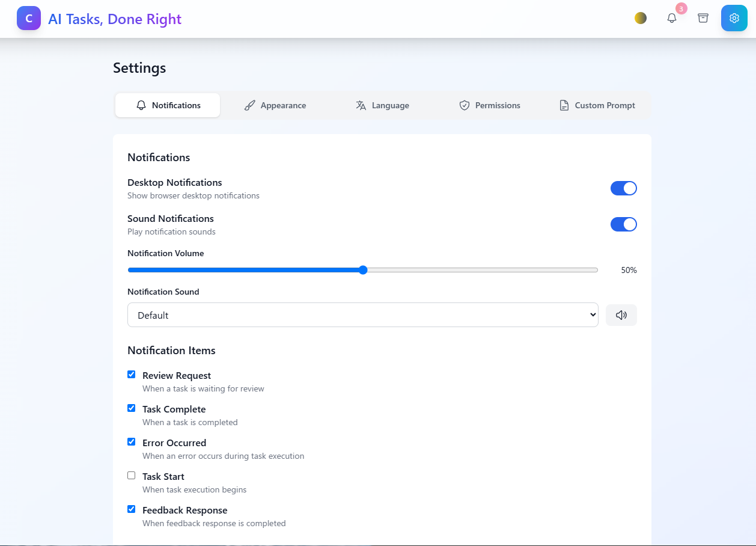
Task: Uncheck the Review Request checkbox
Action: click(132, 375)
